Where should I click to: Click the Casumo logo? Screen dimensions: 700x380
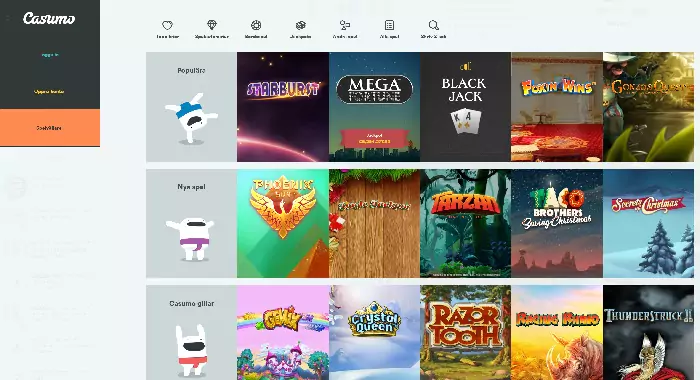point(49,18)
